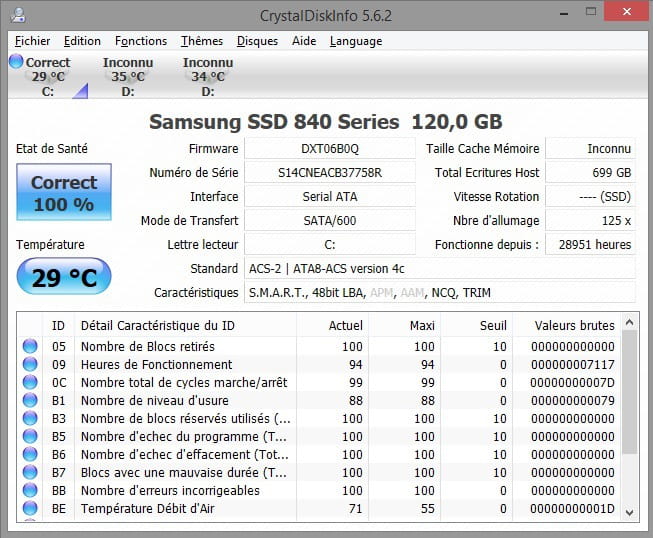Select row Température Débit d'Air
The height and width of the screenshot is (538, 653).
tap(319, 508)
